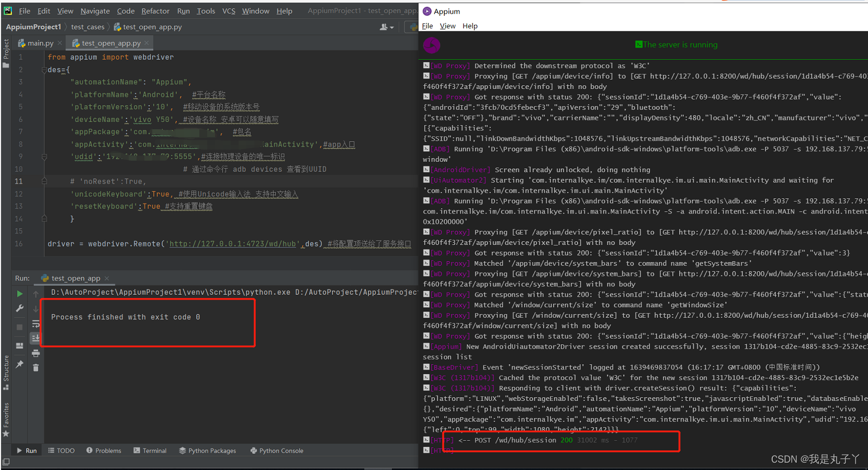The image size is (868, 470).
Task: Click the 'from appium import webdriver' line
Action: click(110, 58)
